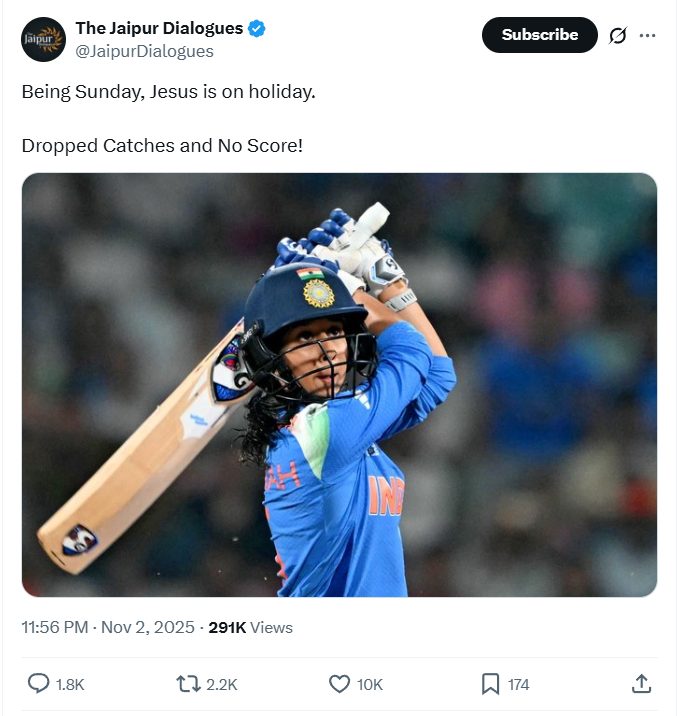Open Grok explain icon beside Subscribe

(618, 36)
